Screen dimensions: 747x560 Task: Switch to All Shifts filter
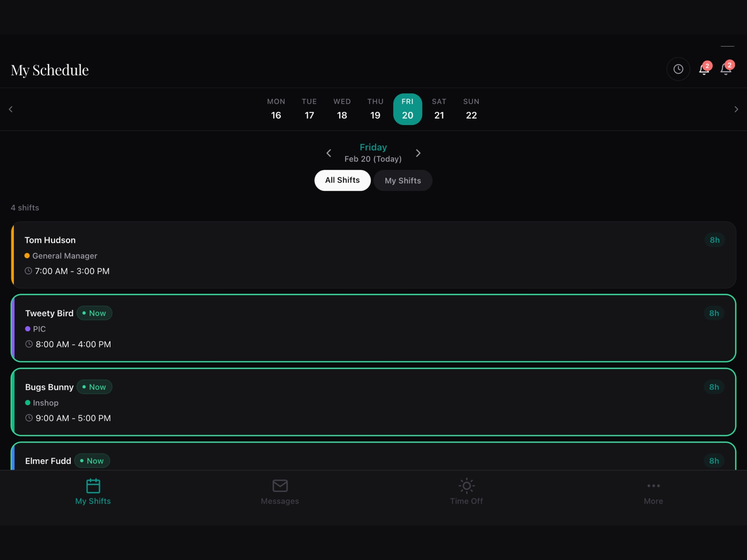342,180
